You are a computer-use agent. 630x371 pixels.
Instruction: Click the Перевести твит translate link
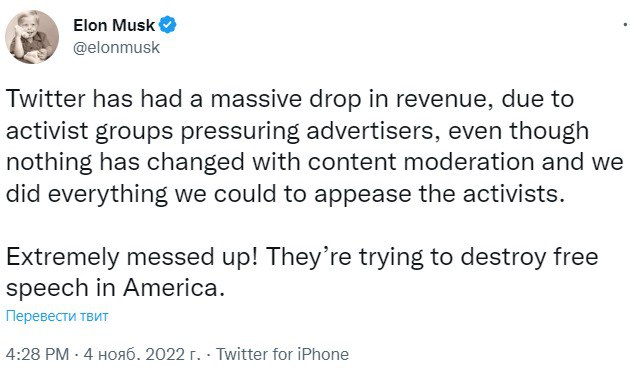coord(57,316)
